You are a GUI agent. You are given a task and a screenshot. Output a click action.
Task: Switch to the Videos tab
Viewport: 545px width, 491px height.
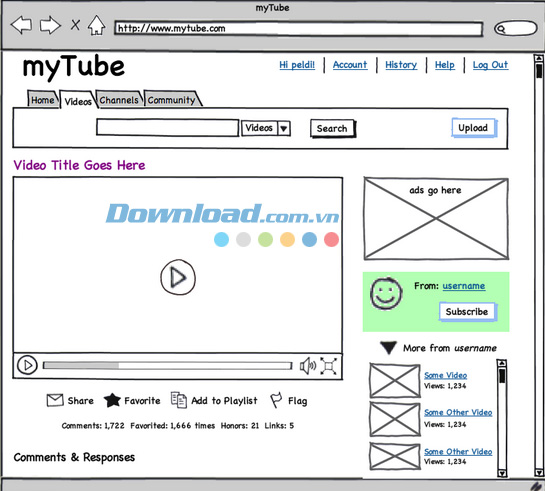tap(78, 101)
